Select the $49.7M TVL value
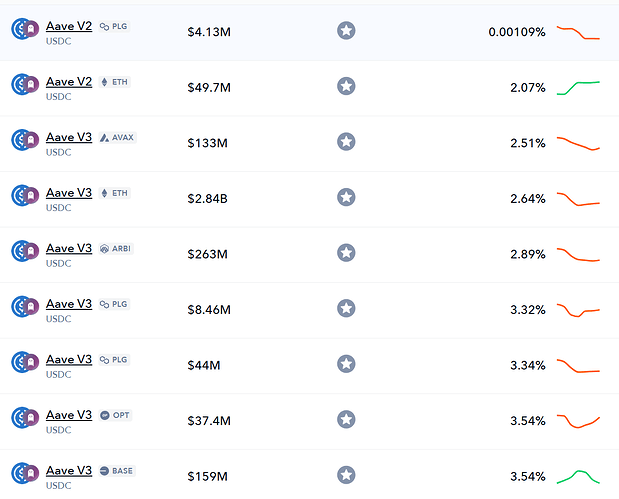Viewport: 619px width, 499px height. pos(209,88)
